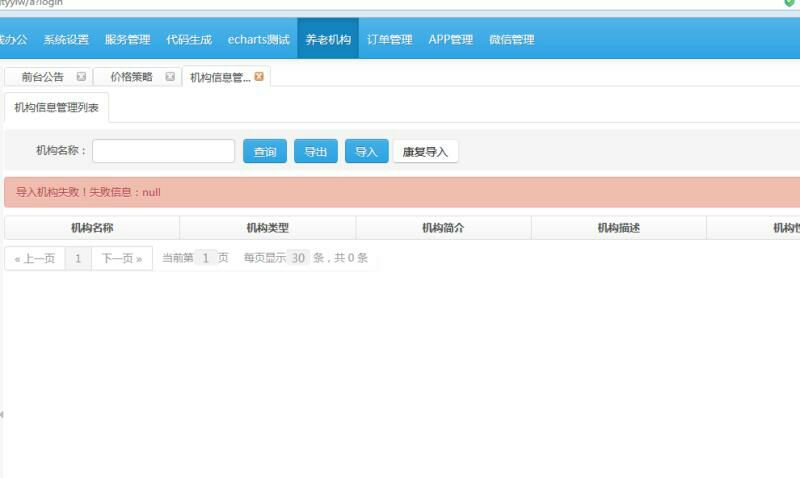Open the 系统设置 menu
This screenshot has width=800, height=478.
66,40
